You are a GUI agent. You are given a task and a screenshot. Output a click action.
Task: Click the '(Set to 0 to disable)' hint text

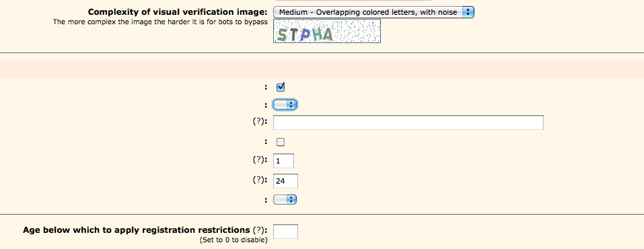tap(234, 240)
